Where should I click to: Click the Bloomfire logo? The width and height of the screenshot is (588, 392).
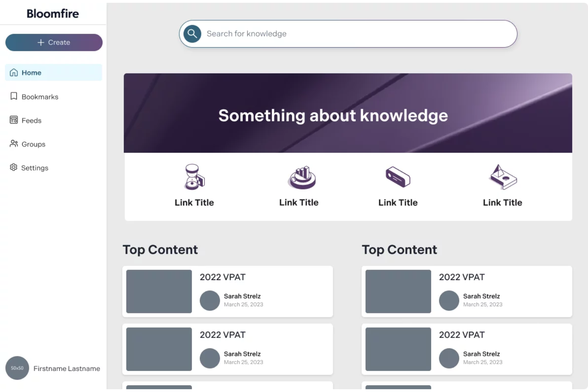coord(53,13)
